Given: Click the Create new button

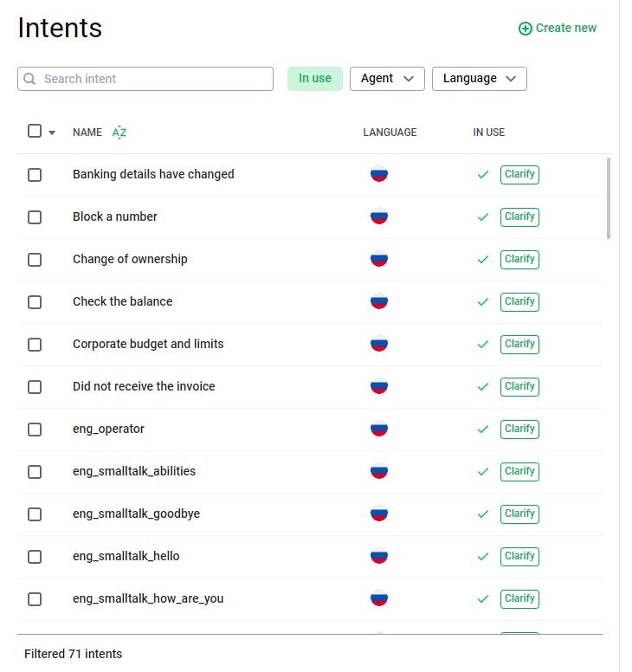Looking at the screenshot, I should [x=558, y=29].
